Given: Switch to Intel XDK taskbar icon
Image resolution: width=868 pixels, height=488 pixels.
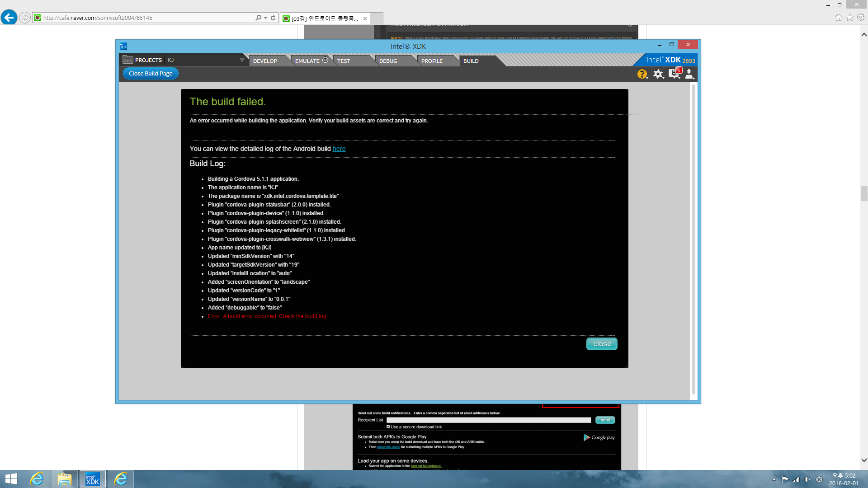Looking at the screenshot, I should point(92,479).
